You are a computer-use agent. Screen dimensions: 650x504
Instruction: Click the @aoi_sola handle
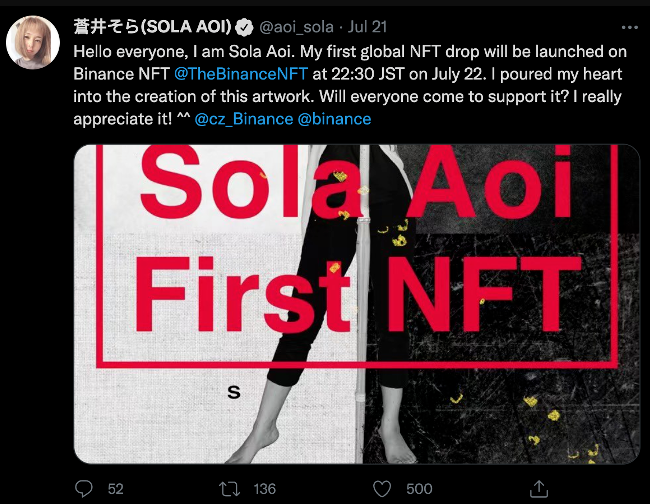pyautogui.click(x=296, y=27)
